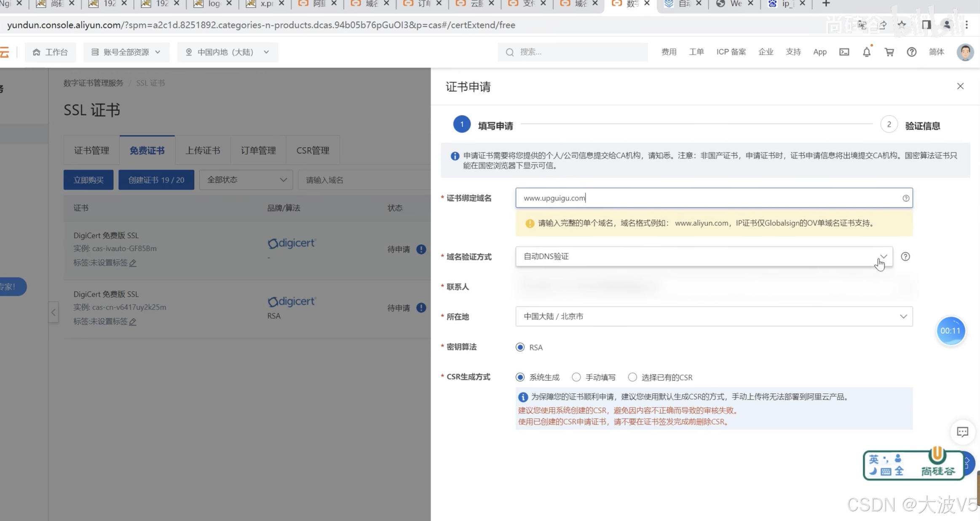This screenshot has height=521, width=980.
Task: Click help icon beside domain verification method
Action: click(905, 256)
